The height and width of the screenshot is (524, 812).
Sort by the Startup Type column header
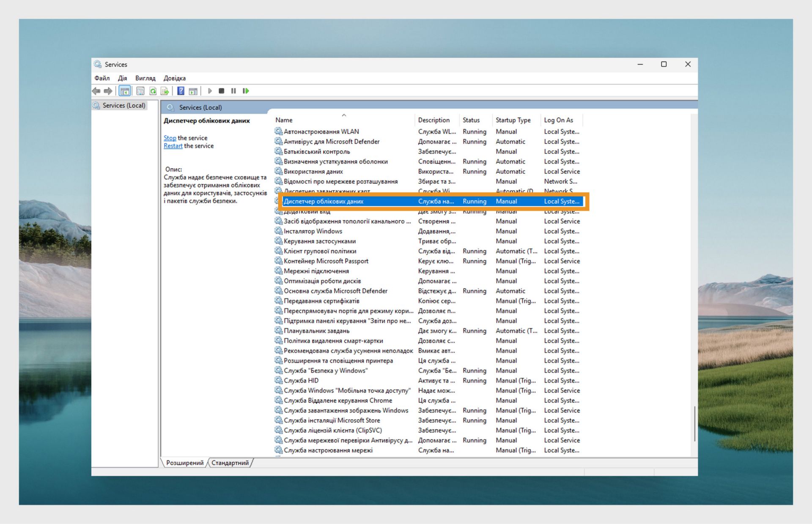(513, 120)
